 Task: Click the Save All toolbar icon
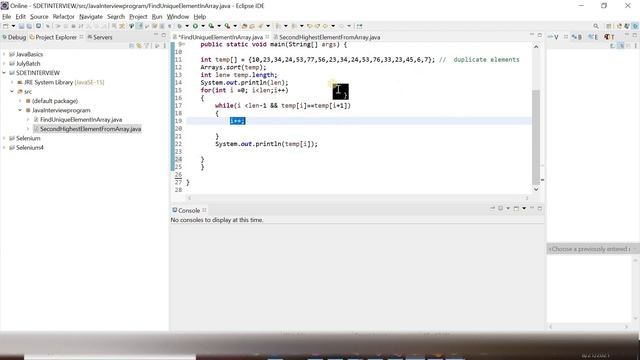pyautogui.click(x=29, y=26)
